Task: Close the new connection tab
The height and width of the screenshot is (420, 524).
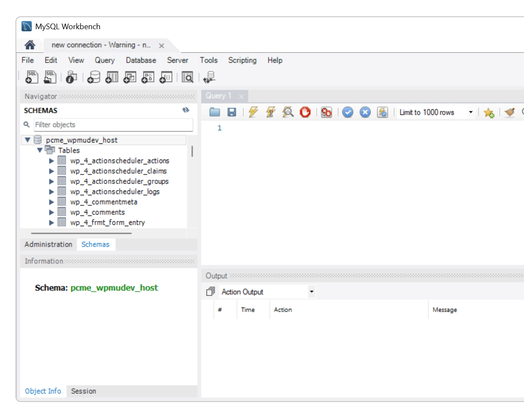Action: point(161,45)
